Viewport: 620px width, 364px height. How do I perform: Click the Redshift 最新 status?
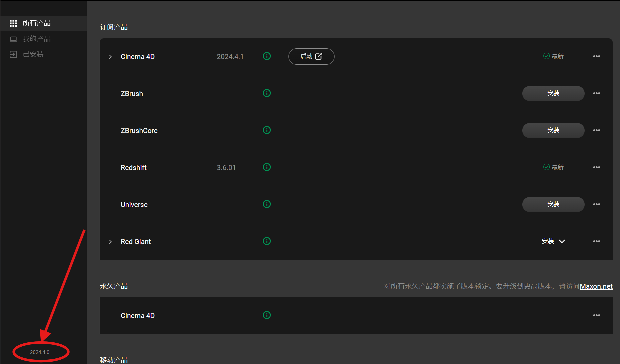point(553,167)
